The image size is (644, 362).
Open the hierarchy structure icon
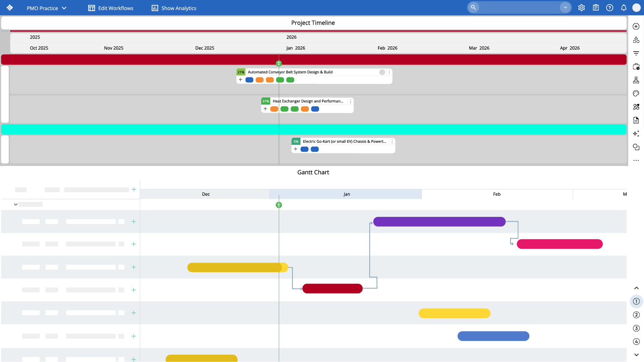pos(636,80)
